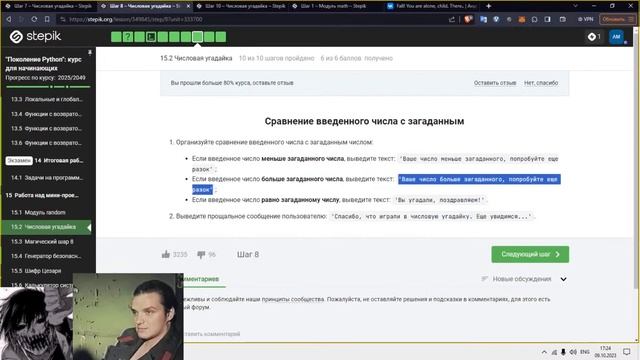Click the course title Поколение Python
Screen dimensions: 640x360
coord(43,64)
